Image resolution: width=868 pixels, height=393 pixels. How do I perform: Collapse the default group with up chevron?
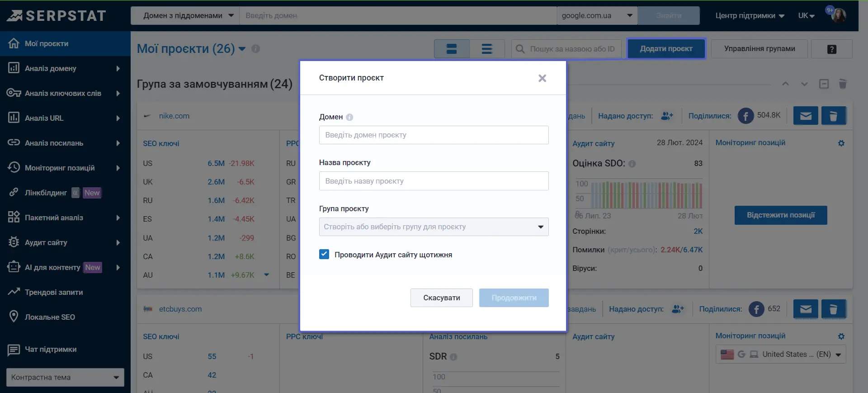click(x=786, y=84)
